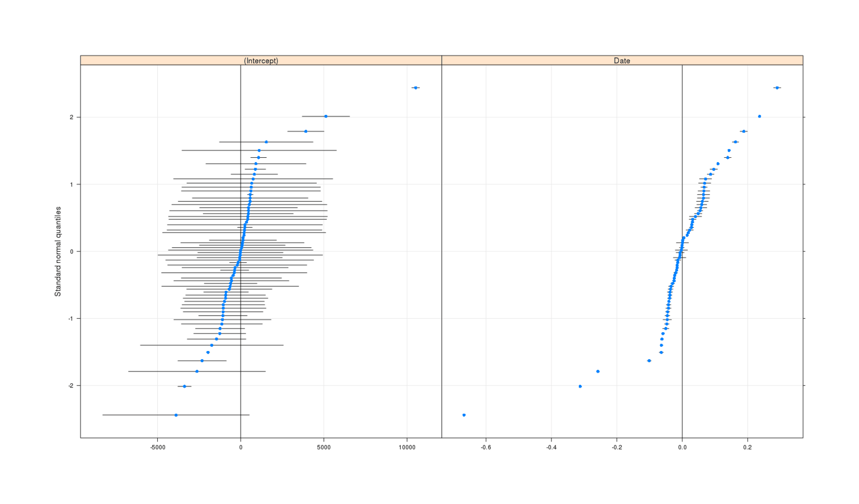Select the highest Intercept point above 10000
Viewport: 859px width, 504px height.
coord(416,87)
